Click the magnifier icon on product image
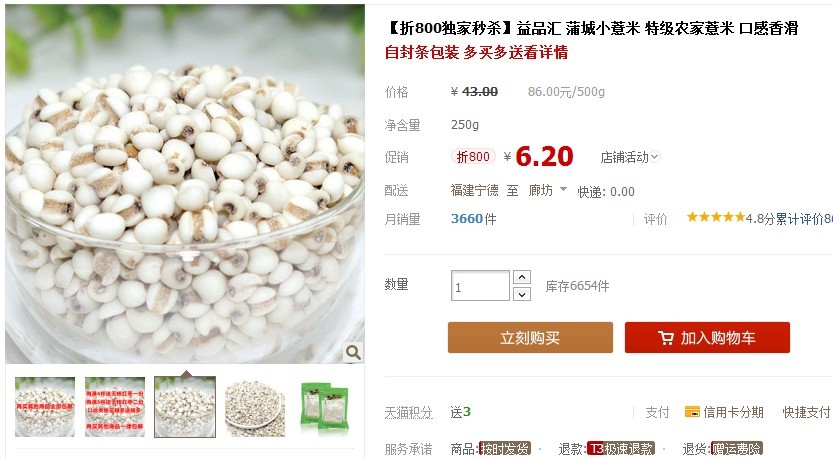833x458 pixels. (353, 352)
